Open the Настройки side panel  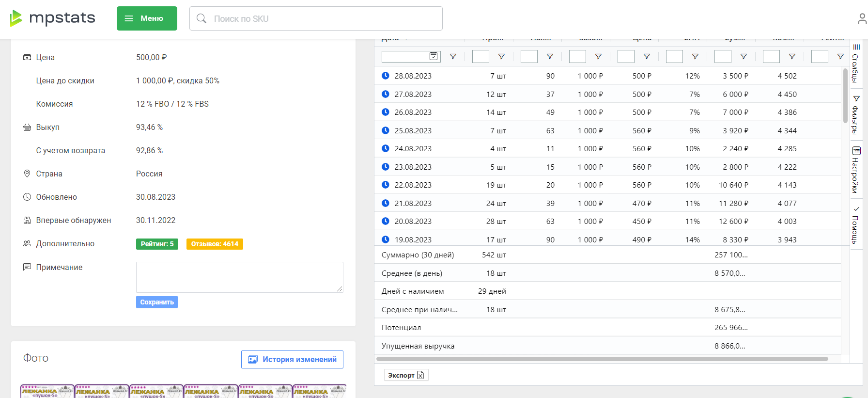[856, 170]
